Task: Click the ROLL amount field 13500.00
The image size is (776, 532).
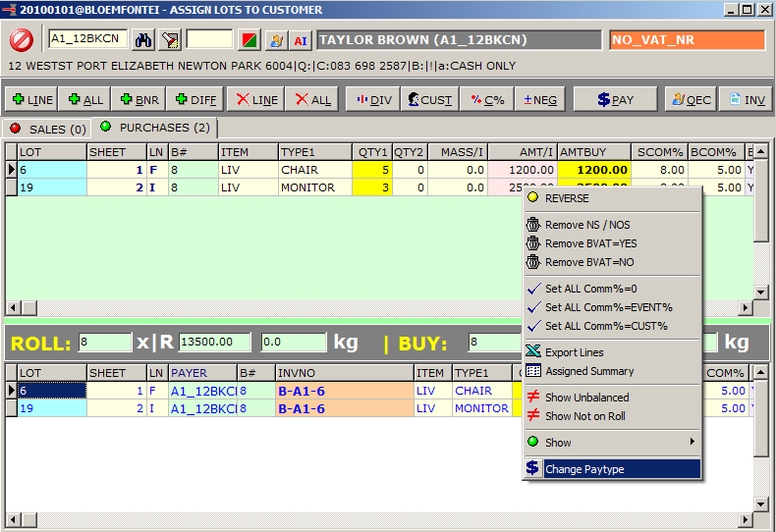Action: tap(215, 343)
